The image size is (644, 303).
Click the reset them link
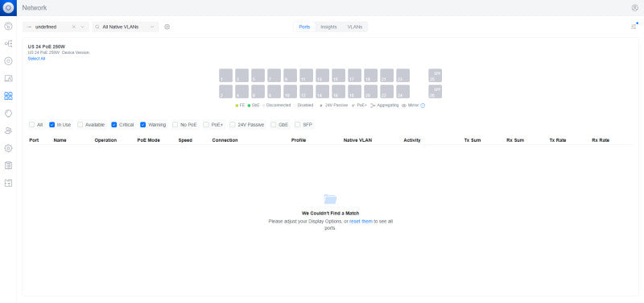tap(361, 221)
